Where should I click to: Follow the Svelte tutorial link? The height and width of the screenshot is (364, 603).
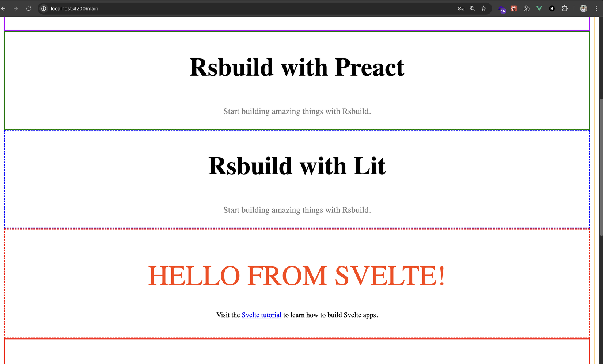pyautogui.click(x=262, y=315)
